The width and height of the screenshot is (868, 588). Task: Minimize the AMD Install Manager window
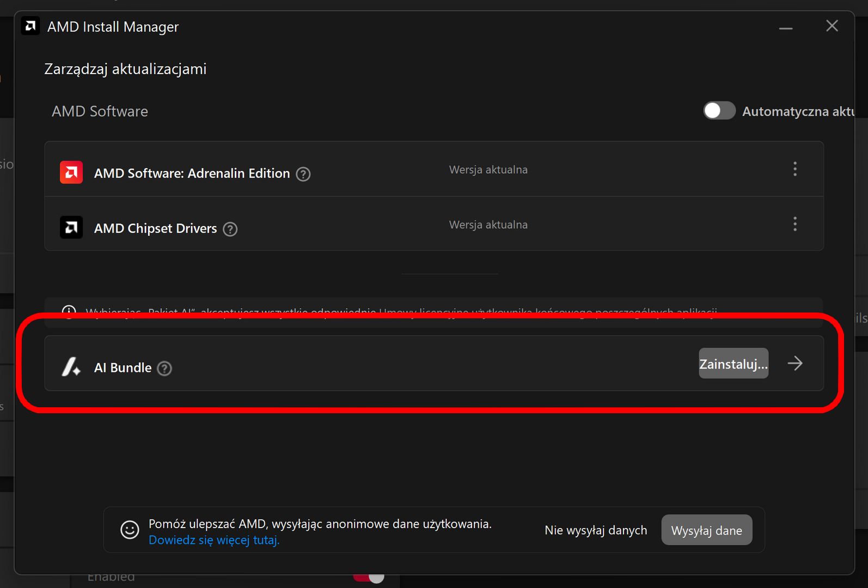pos(786,27)
